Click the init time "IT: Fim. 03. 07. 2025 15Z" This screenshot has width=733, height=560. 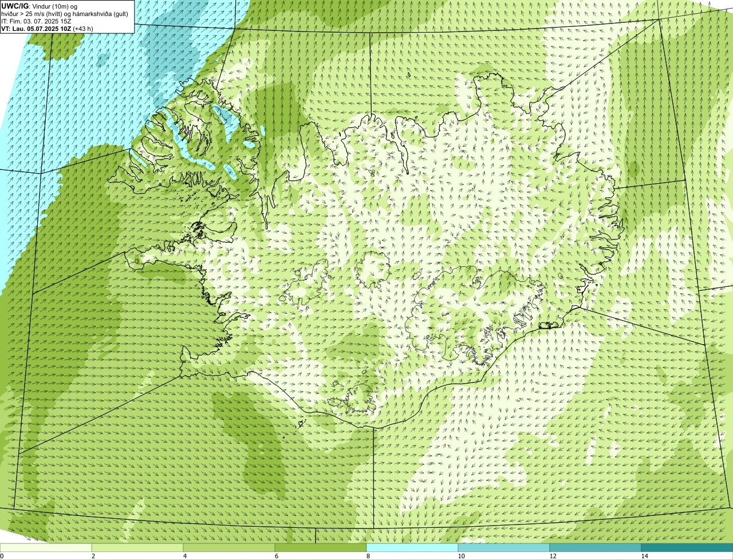(x=36, y=21)
